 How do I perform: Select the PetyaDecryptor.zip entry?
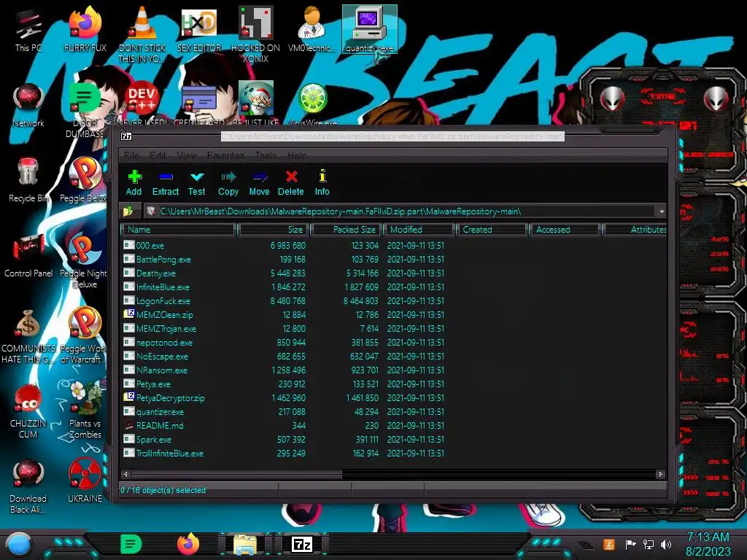point(284,397)
